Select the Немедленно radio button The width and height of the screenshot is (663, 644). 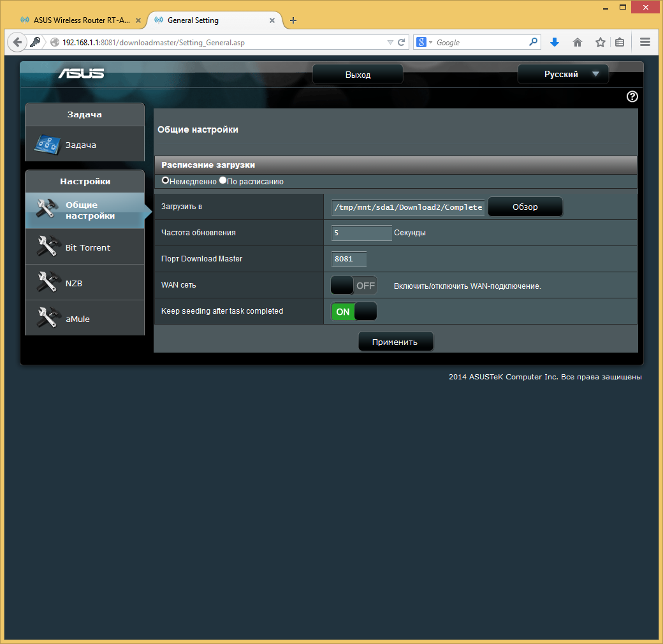tap(165, 180)
